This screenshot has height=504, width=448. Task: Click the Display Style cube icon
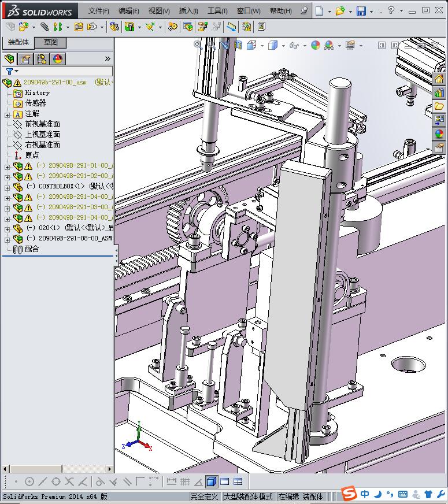click(x=273, y=45)
